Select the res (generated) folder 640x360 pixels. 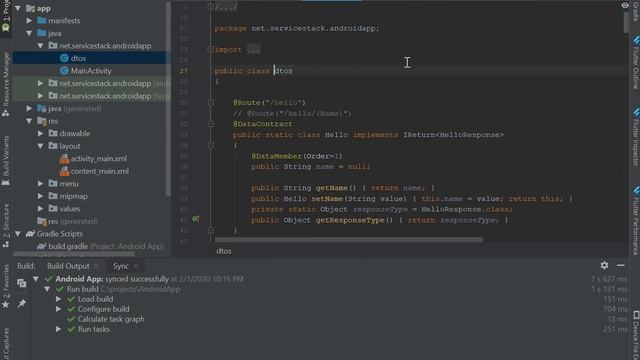tap(67, 221)
